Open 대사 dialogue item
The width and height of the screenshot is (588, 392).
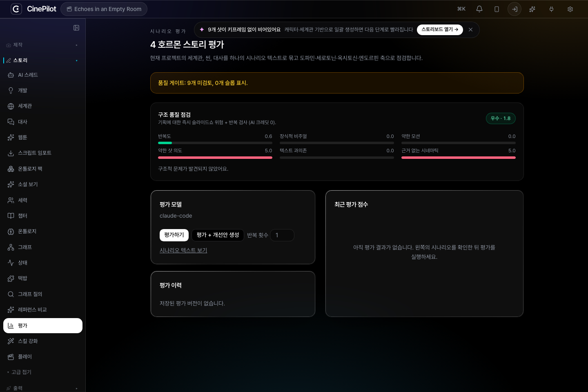[42, 122]
